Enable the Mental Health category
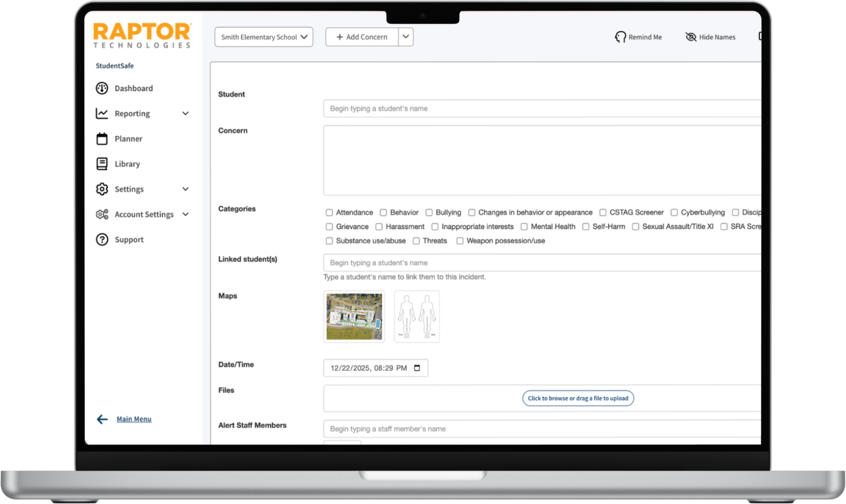 coord(525,227)
